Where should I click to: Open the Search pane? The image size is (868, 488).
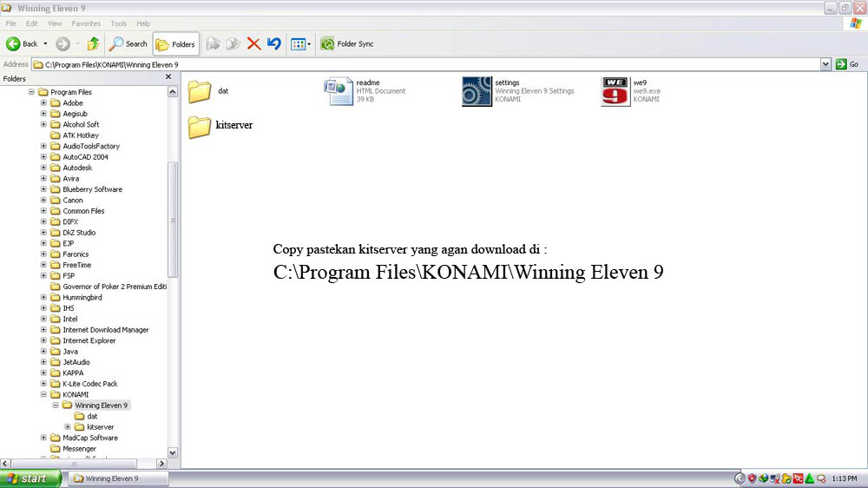click(x=128, y=43)
